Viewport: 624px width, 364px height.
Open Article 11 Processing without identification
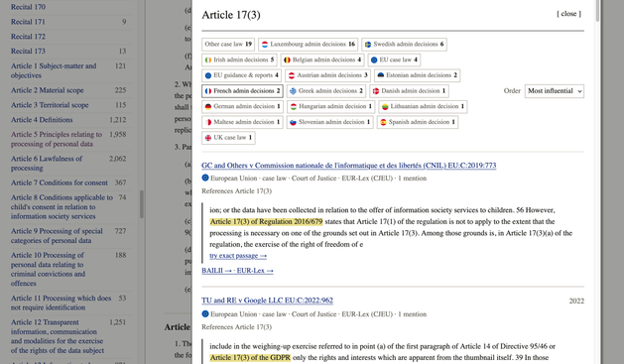61,303
